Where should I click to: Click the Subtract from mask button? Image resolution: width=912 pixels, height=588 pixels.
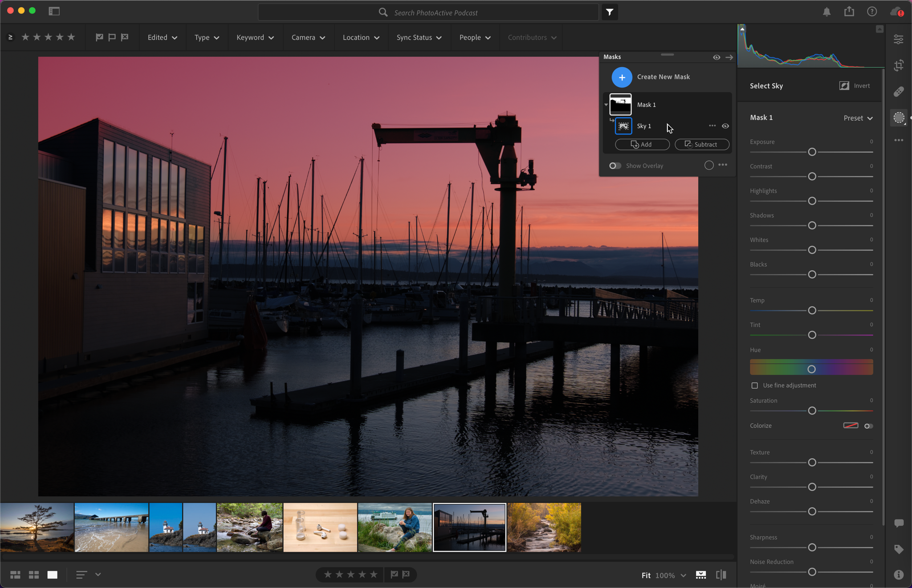pyautogui.click(x=702, y=145)
